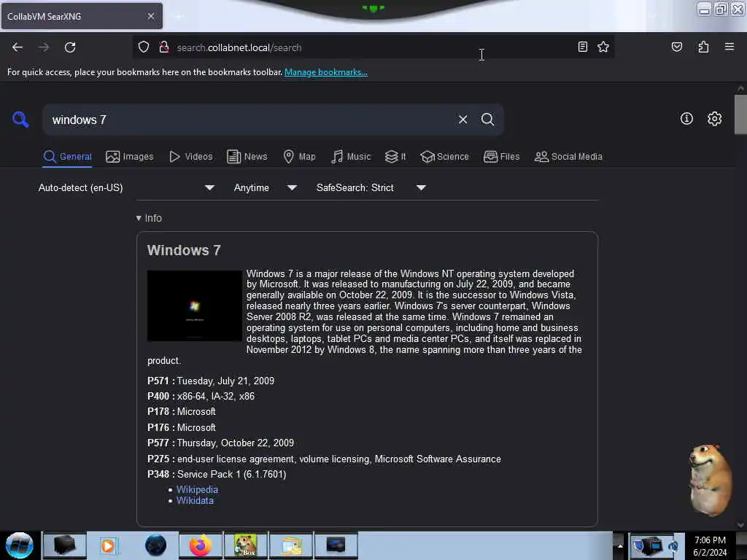
Task: Switch to the Images search tab
Action: point(130,157)
